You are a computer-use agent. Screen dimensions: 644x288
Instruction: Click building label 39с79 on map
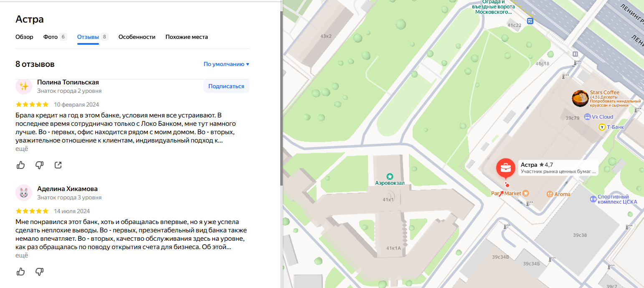573,118
